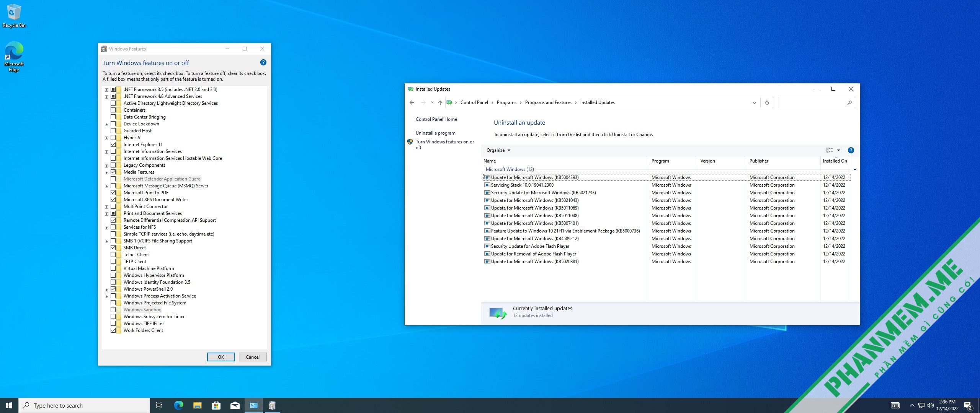Open Task View on taskbar

[159, 405]
